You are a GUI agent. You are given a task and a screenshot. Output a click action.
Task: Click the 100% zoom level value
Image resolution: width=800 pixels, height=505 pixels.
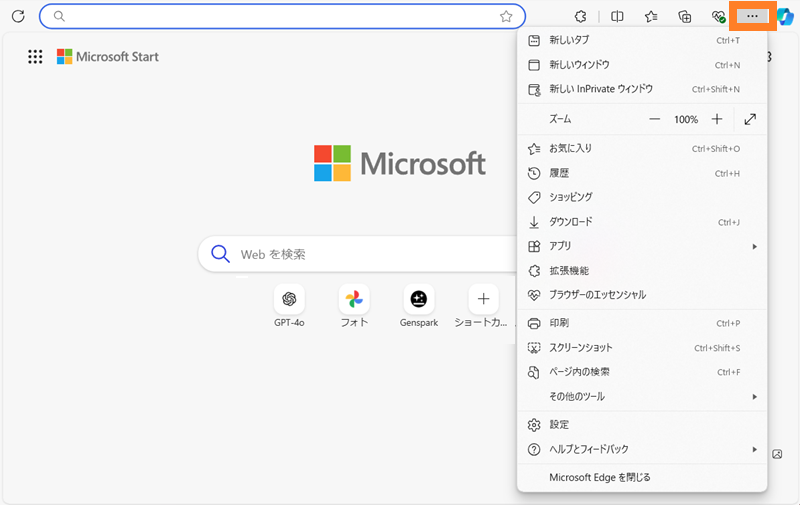(686, 119)
